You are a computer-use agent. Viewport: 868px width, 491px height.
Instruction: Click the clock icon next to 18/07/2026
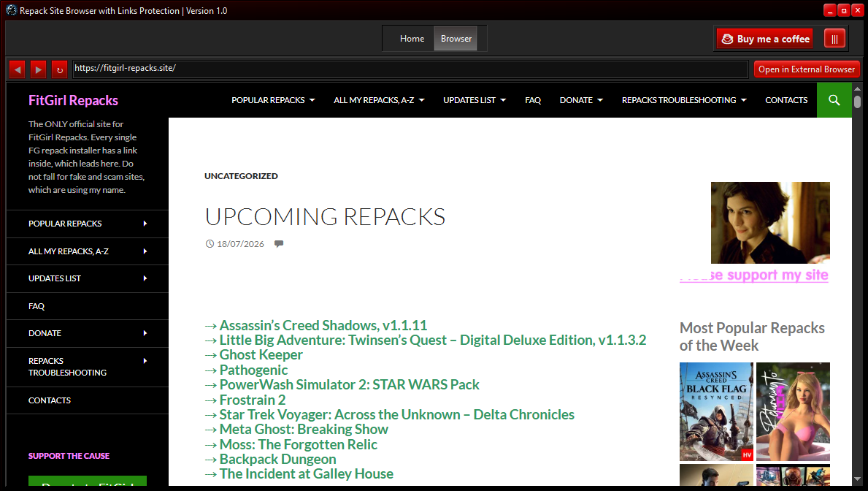[210, 244]
